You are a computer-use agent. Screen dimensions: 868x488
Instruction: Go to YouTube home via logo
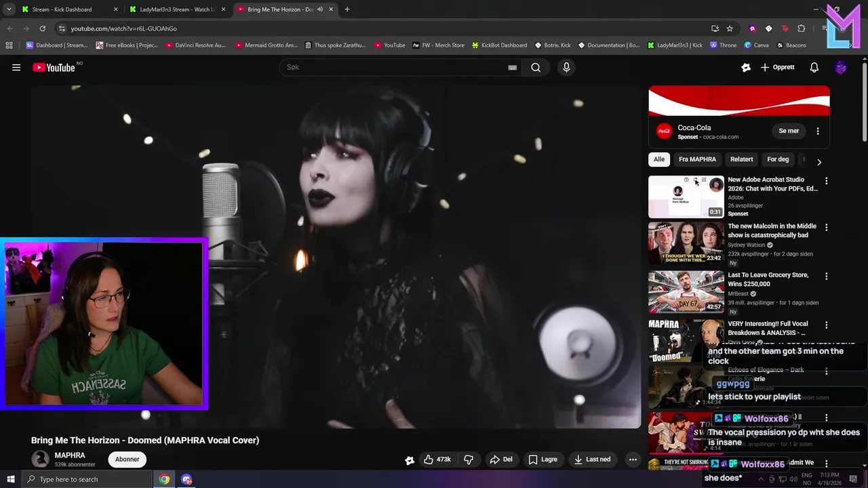tap(54, 67)
